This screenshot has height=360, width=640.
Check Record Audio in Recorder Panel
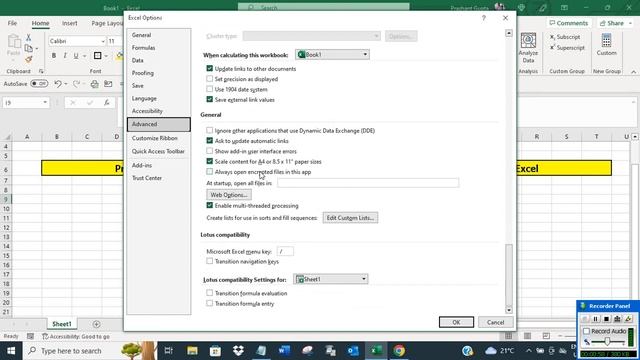pos(587,331)
